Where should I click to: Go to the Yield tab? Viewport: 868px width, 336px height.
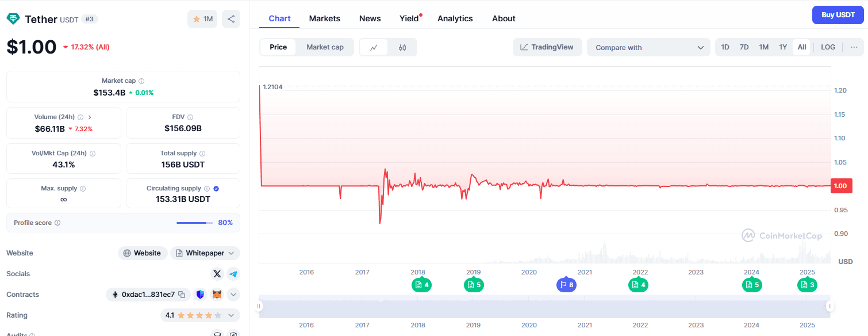tap(410, 18)
